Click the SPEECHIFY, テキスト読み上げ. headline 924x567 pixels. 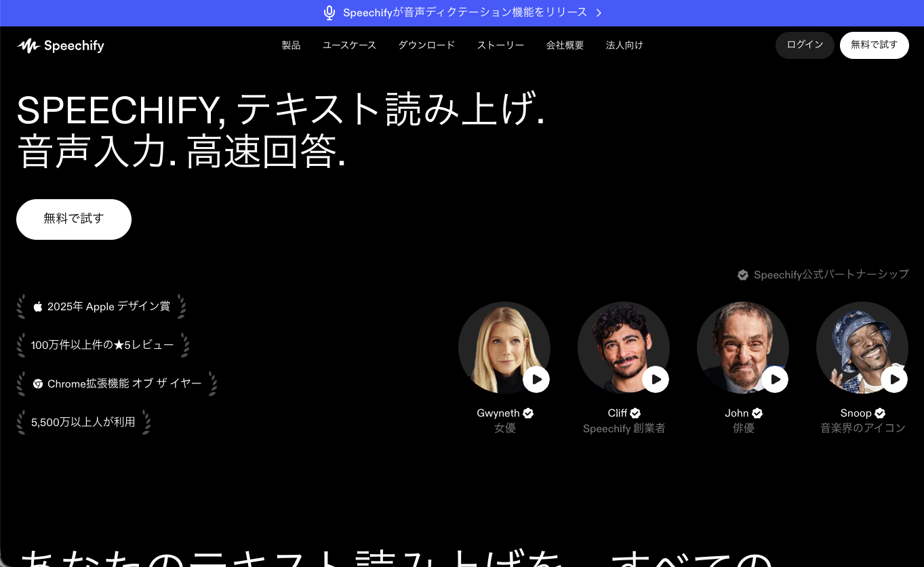[281, 108]
